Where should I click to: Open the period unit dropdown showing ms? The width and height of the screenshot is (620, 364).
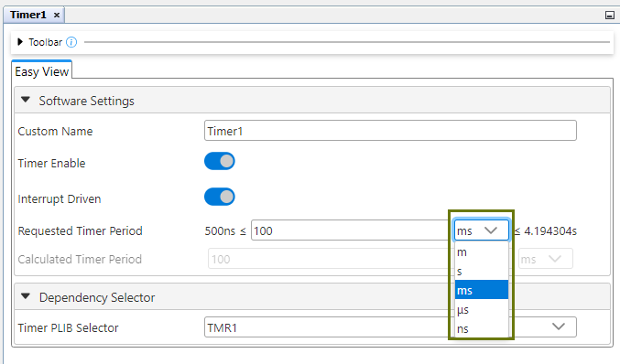click(x=482, y=230)
